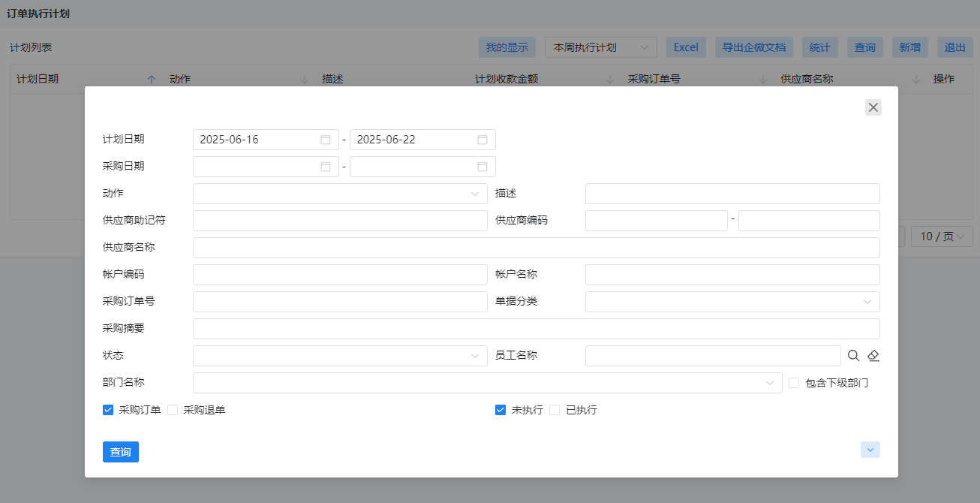
Task: Sort by 动作 column arrow
Action: pyautogui.click(x=305, y=79)
